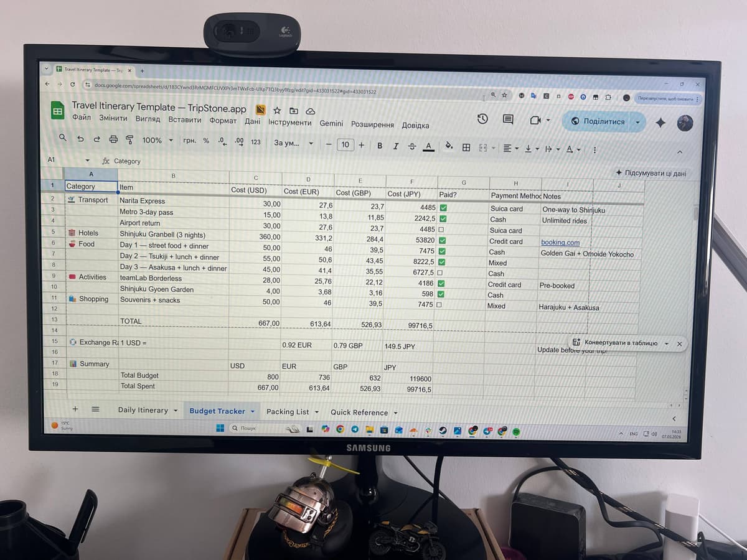Click the undo arrow icon
The height and width of the screenshot is (560, 747).
pyautogui.click(x=80, y=140)
